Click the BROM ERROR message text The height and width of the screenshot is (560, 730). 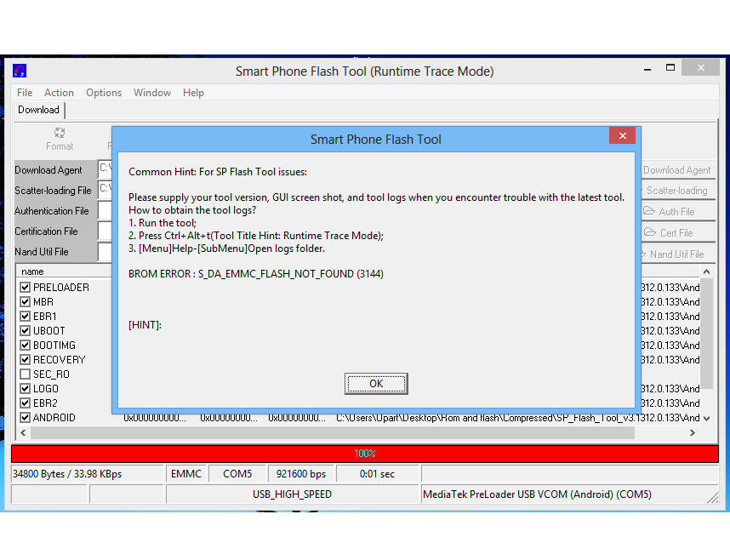(x=256, y=274)
